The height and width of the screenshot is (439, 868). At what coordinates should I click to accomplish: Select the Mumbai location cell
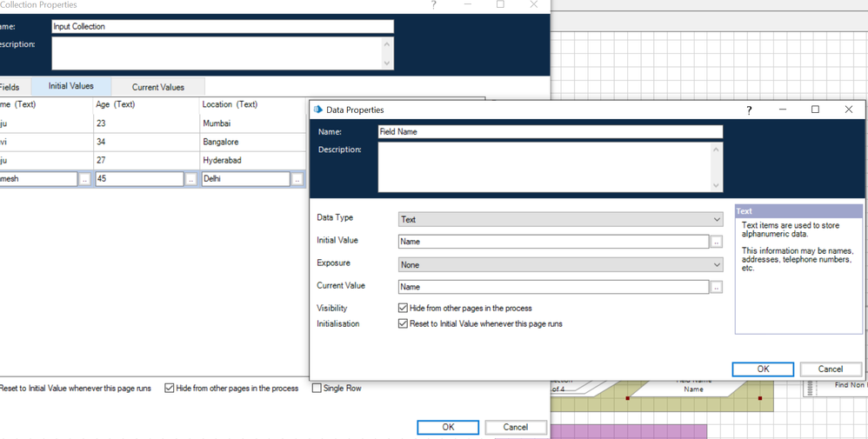(x=252, y=123)
